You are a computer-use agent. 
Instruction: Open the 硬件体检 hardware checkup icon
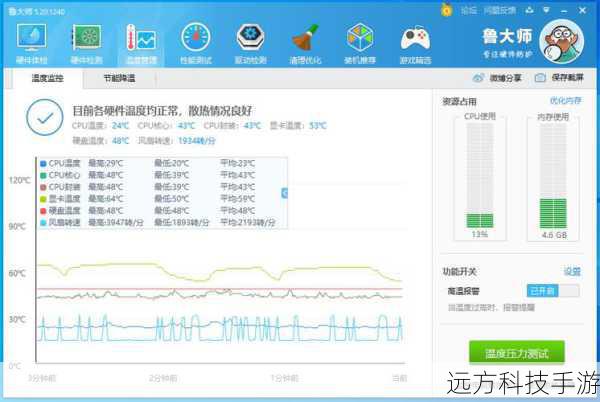31,37
